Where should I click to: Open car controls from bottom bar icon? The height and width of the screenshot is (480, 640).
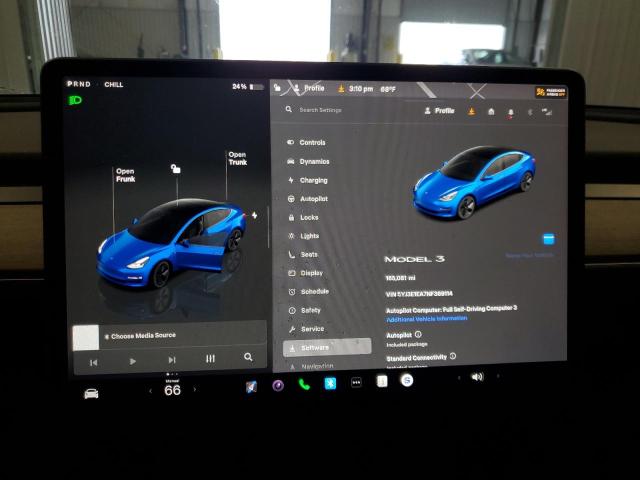point(91,394)
